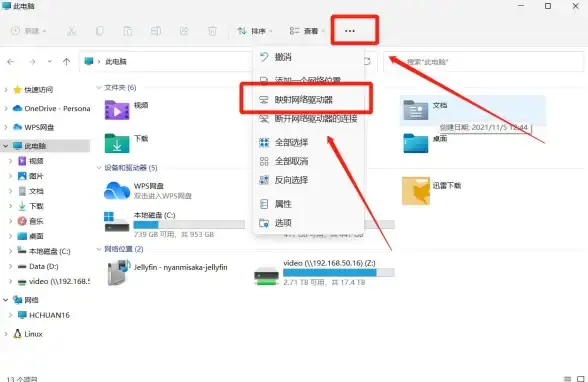Collapse This PC node in sidebar
Image resolution: width=588 pixels, height=382 pixels.
tap(6, 146)
